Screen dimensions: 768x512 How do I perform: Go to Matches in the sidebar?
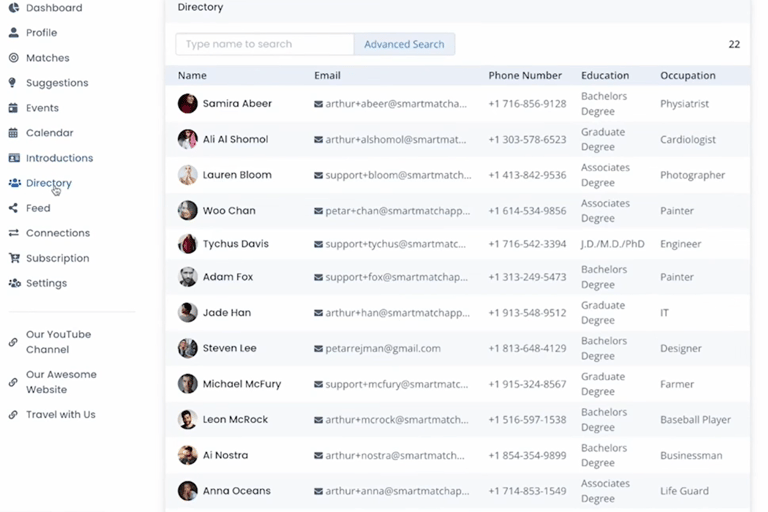pos(48,58)
